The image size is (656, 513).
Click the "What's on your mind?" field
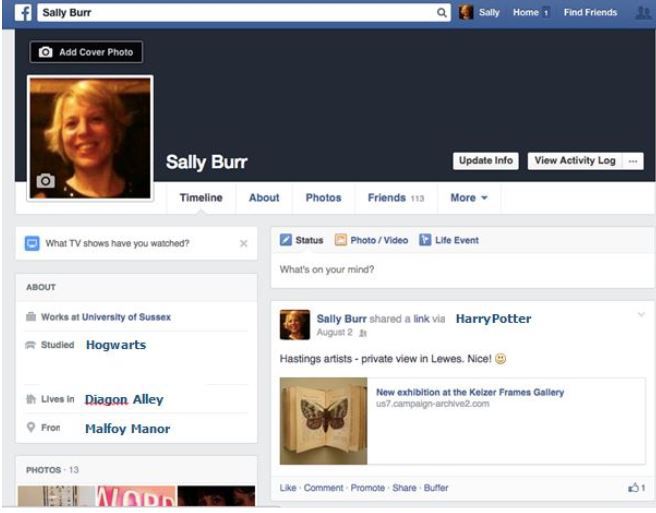(x=460, y=270)
